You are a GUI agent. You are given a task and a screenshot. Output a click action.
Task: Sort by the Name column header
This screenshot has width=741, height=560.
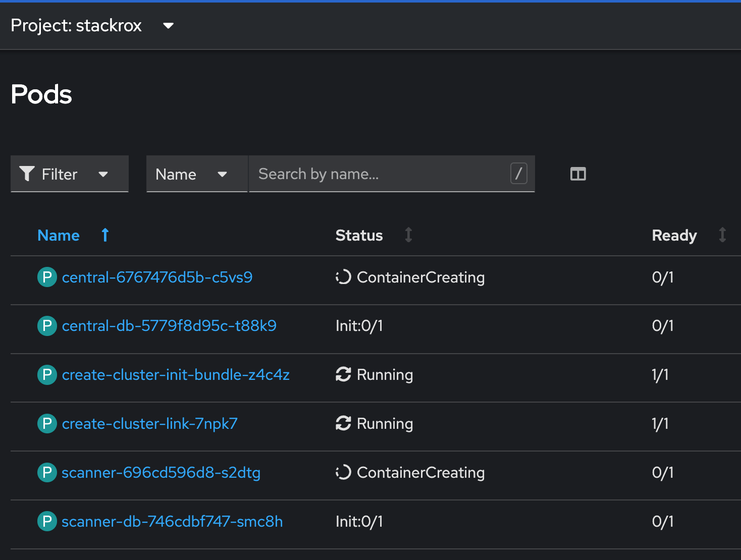(x=59, y=236)
